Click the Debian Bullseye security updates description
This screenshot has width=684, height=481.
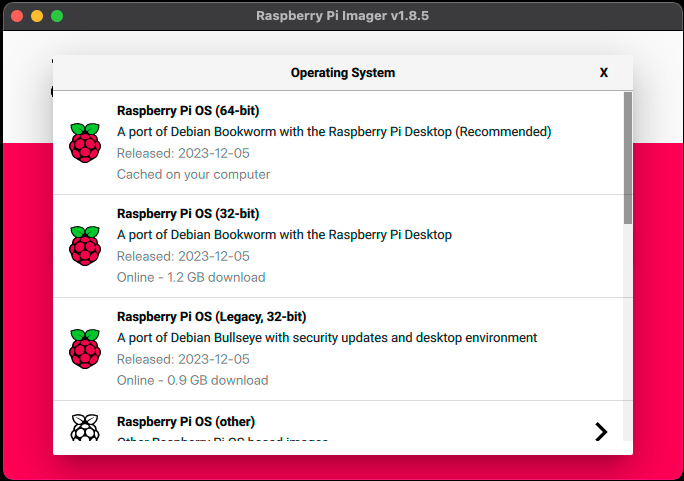point(327,338)
